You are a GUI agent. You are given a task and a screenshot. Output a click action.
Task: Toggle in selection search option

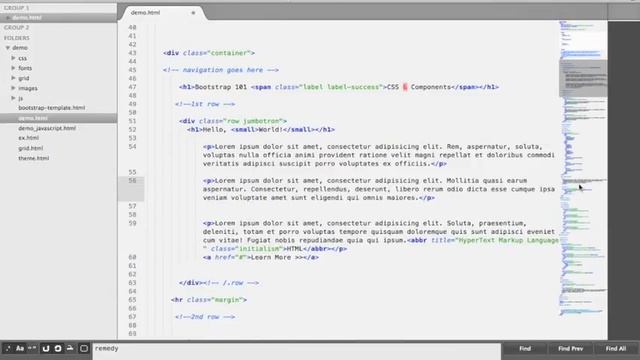(x=70, y=349)
